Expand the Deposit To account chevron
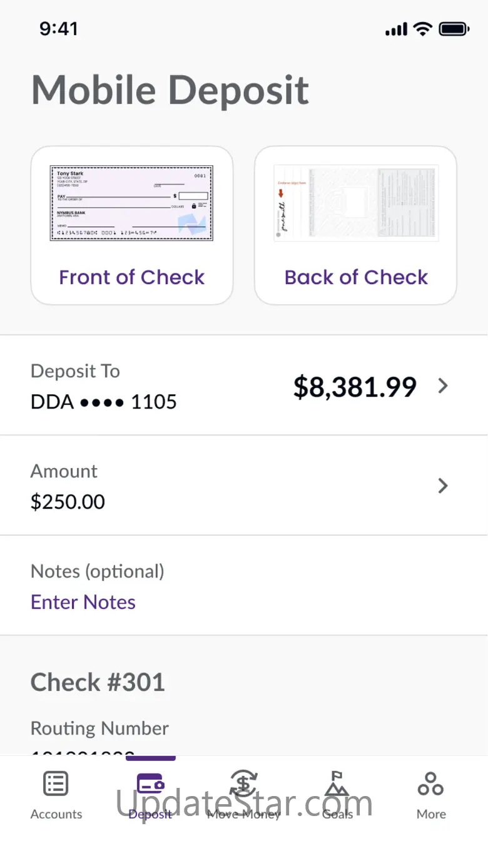This screenshot has width=488, height=868. tap(443, 386)
